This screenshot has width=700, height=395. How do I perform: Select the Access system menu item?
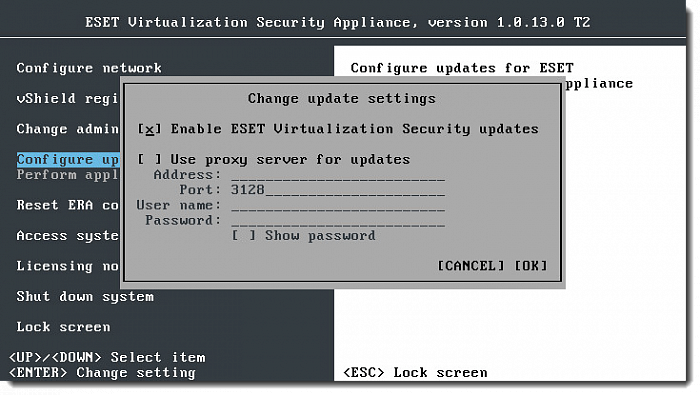pyautogui.click(x=67, y=236)
